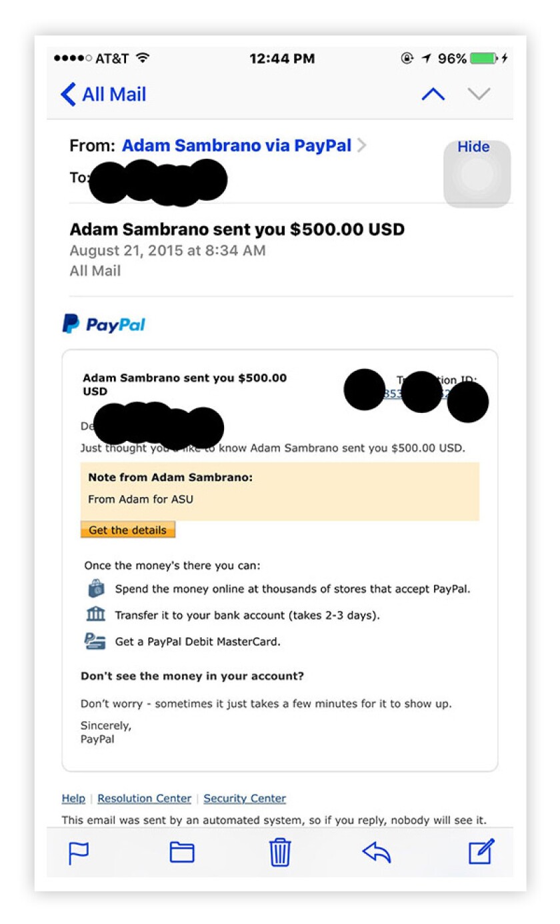Tap the PayPal logo
Image resolution: width=560 pixels, height=924 pixels.
coord(104,324)
